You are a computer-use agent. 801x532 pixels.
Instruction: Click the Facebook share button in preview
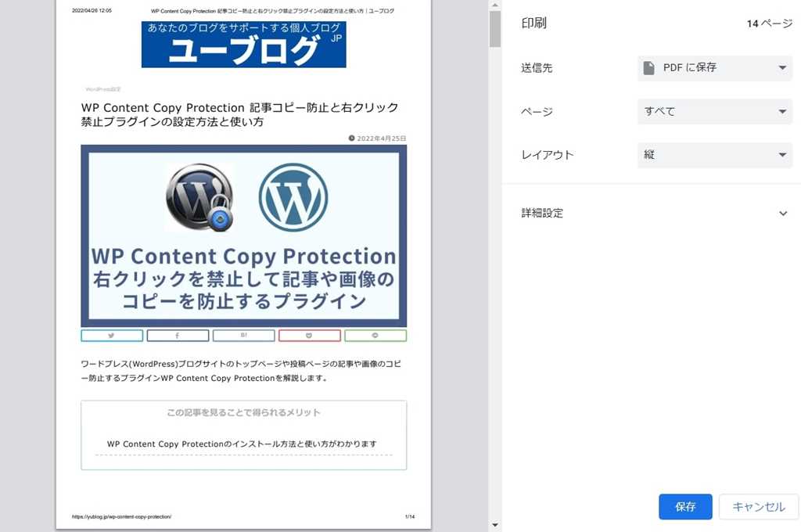point(178,336)
